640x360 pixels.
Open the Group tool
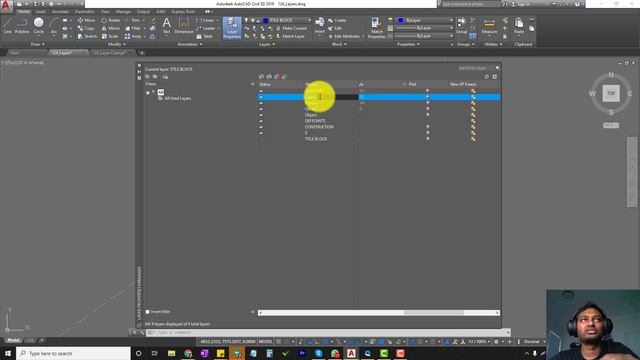462,25
